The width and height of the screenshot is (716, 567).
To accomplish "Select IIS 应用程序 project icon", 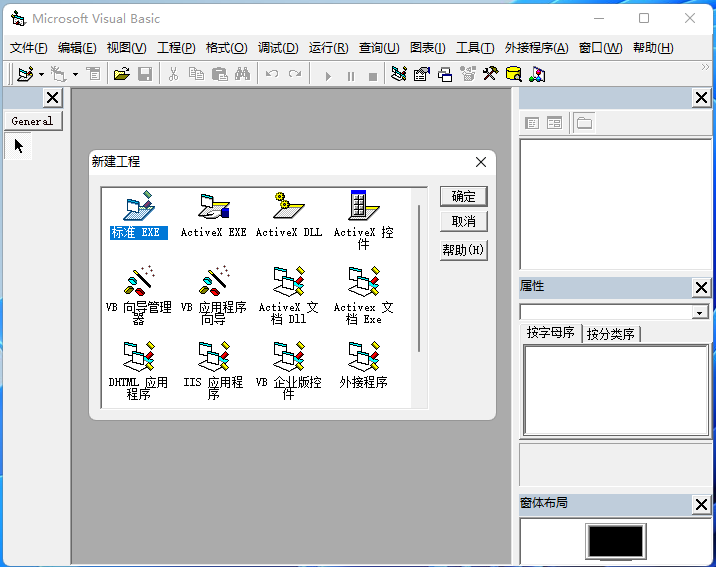I will coord(214,370).
